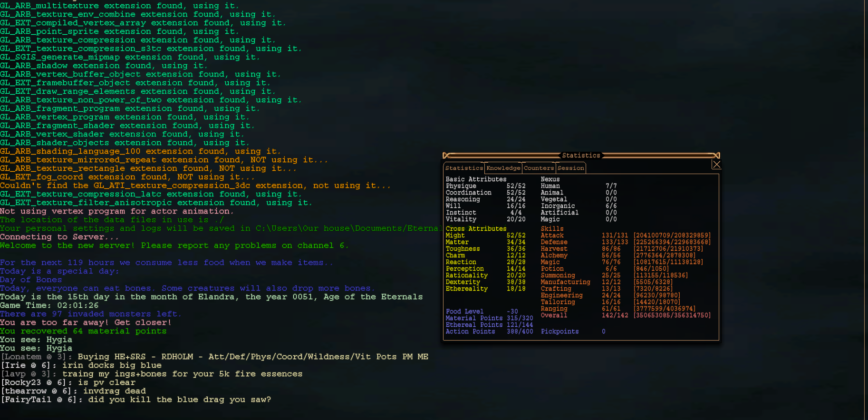The height and width of the screenshot is (420, 868).
Task: Click the Basic Attributes heading
Action: pos(476,179)
